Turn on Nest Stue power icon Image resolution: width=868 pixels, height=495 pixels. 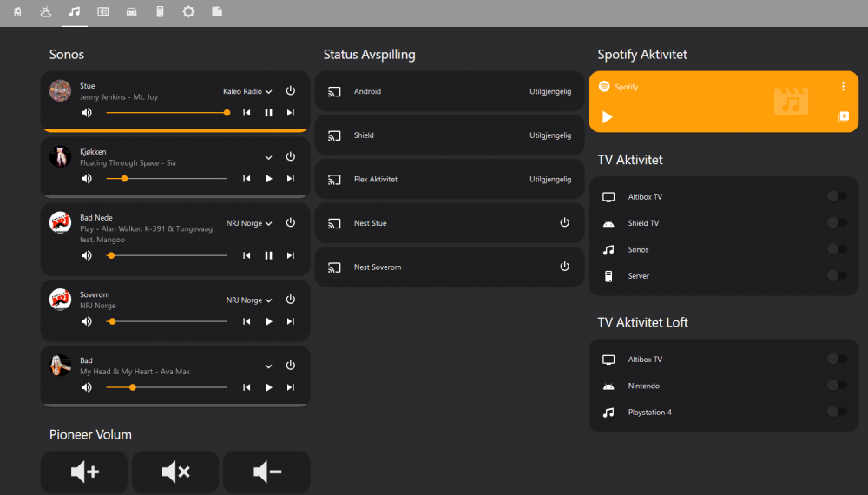coord(564,223)
